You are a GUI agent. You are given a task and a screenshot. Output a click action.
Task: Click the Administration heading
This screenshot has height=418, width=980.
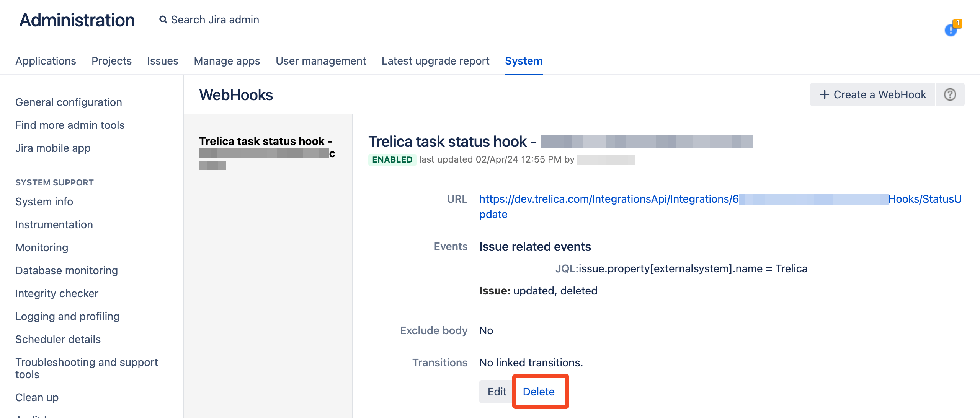(77, 20)
